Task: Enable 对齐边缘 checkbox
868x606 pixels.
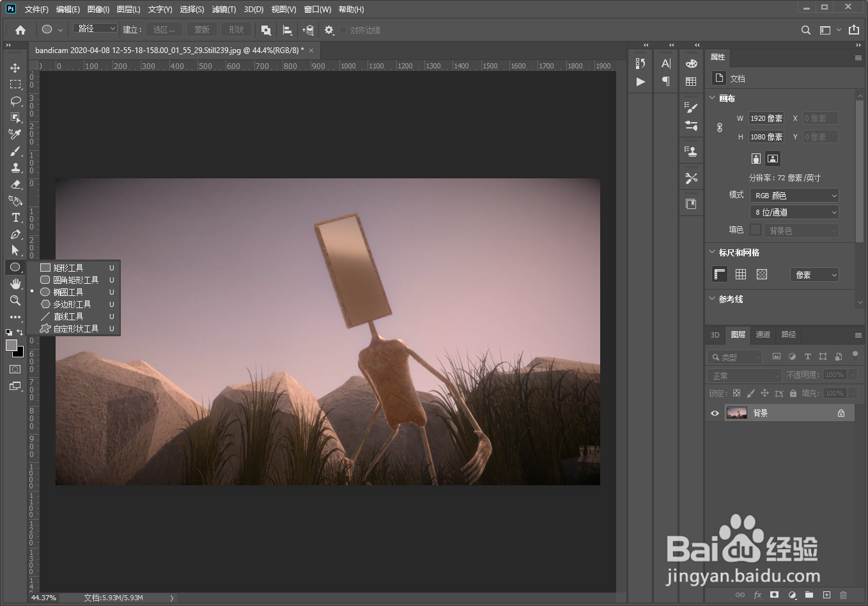Action: [343, 30]
